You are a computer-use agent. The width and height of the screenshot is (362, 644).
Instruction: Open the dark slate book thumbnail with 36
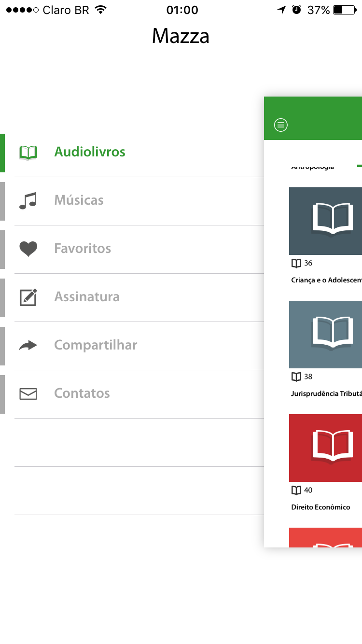[x=326, y=221]
